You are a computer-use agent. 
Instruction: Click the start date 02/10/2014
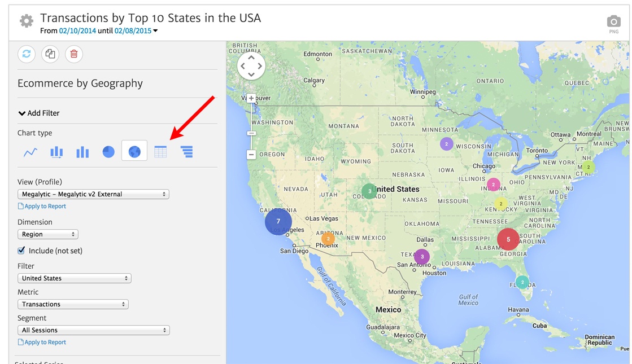click(x=77, y=31)
